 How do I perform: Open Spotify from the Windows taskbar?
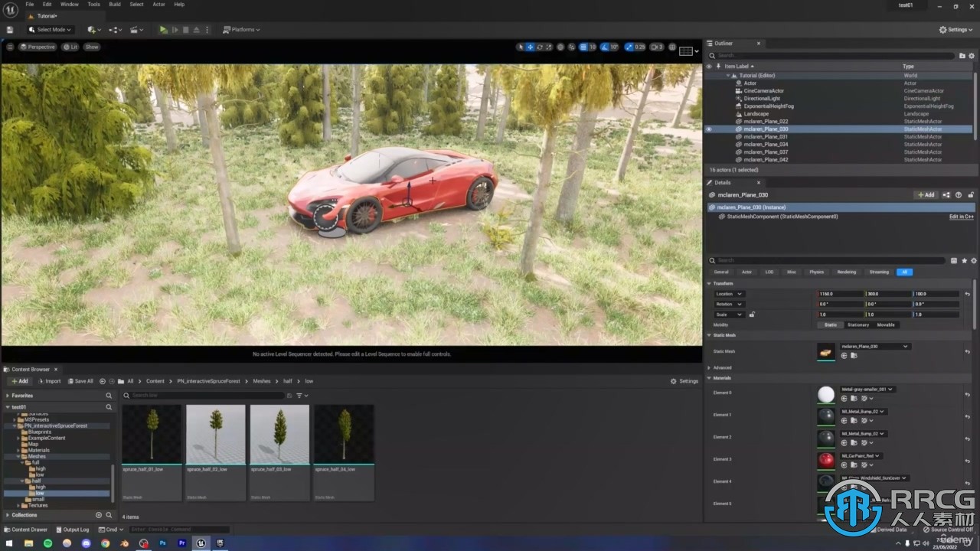tap(47, 543)
